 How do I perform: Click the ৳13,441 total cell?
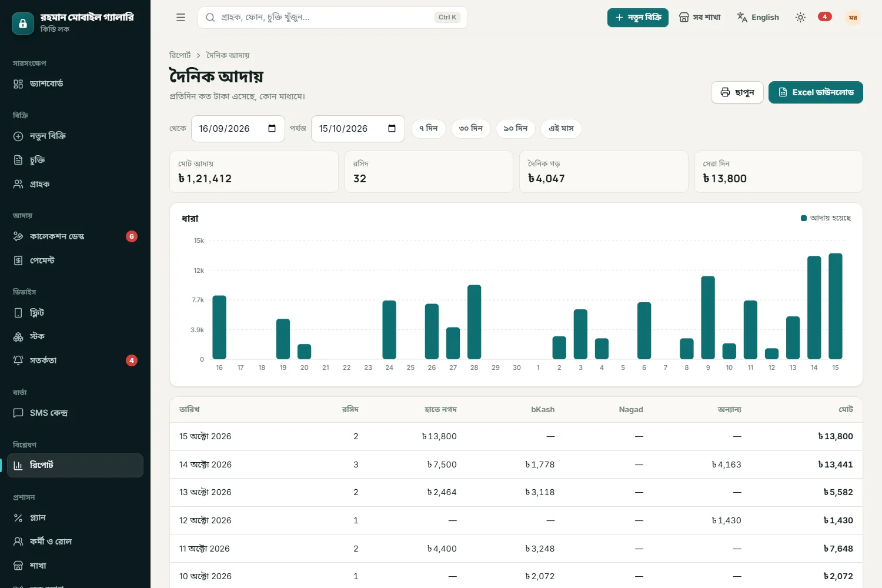click(836, 465)
